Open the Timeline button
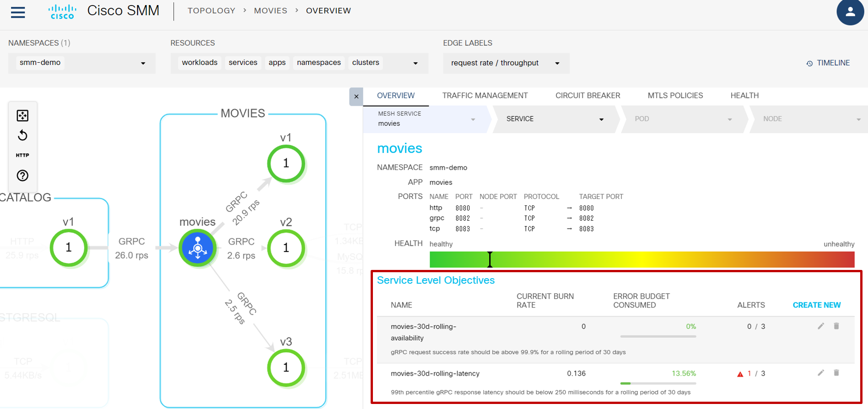 (x=828, y=63)
